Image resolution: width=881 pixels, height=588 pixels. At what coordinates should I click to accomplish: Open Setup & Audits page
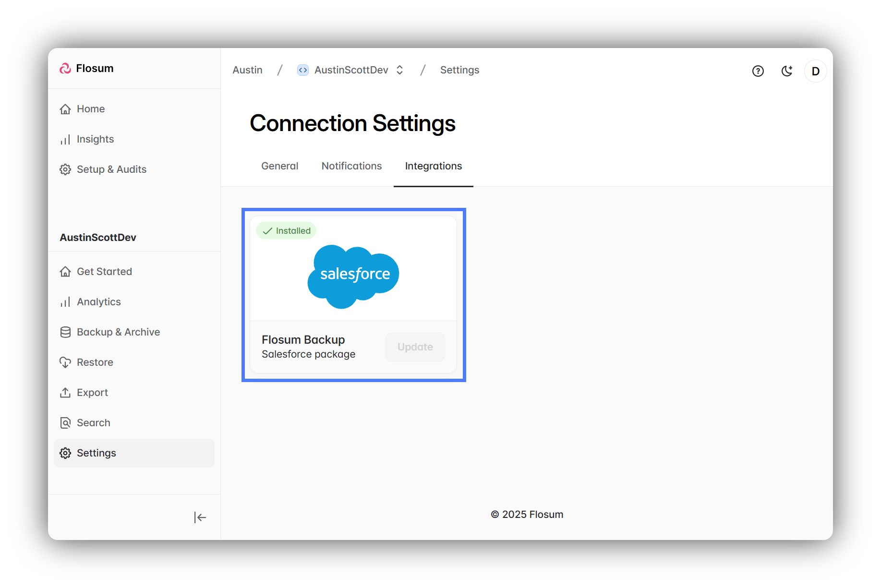pos(111,169)
